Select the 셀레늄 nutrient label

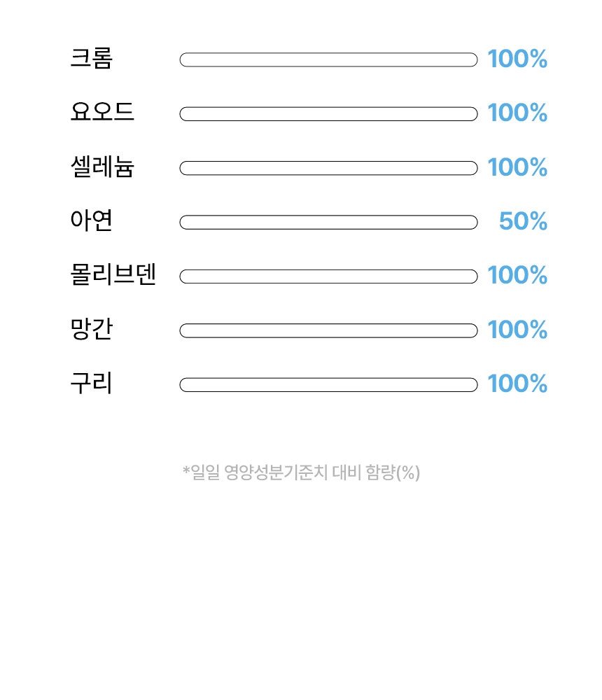click(x=102, y=167)
